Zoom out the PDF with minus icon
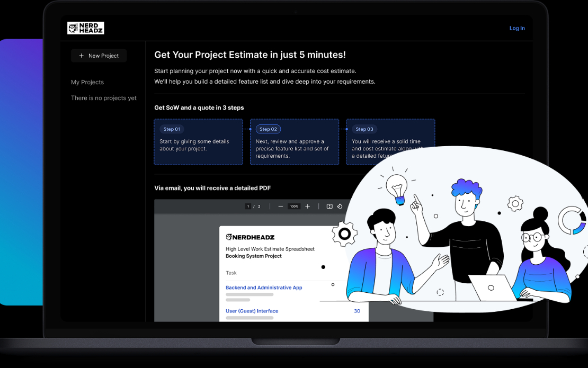This screenshot has width=588, height=368. (281, 207)
